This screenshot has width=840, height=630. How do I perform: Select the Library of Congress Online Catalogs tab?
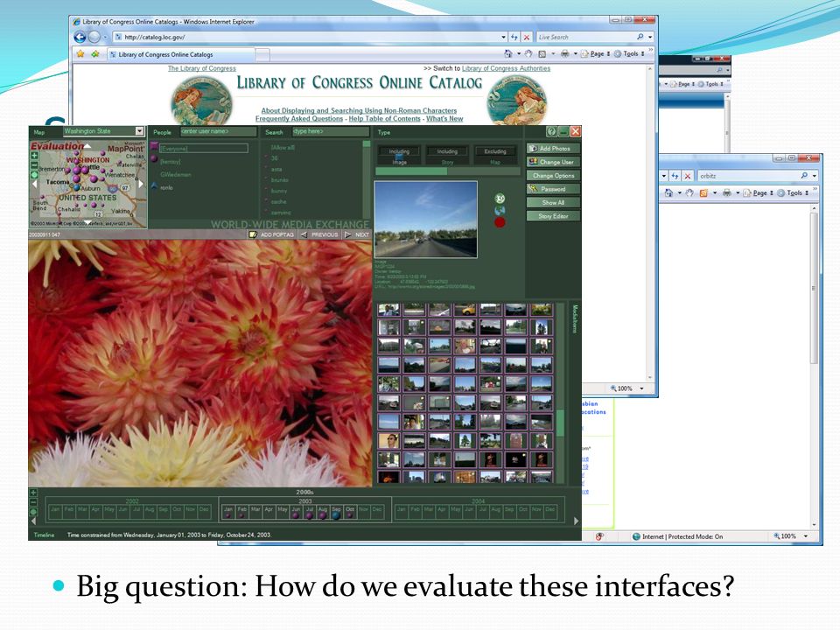(x=181, y=54)
